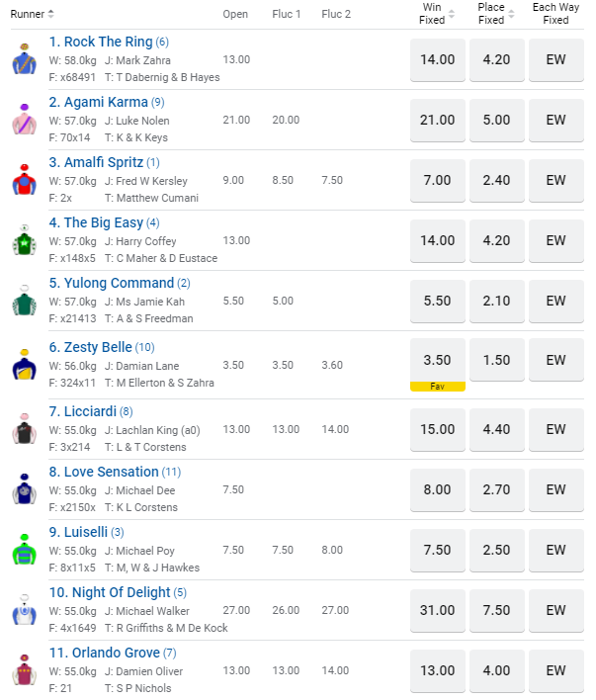Screen dimensions: 596x700
Task: Click Orlando Grove maroon silks icon
Action: [x=24, y=670]
